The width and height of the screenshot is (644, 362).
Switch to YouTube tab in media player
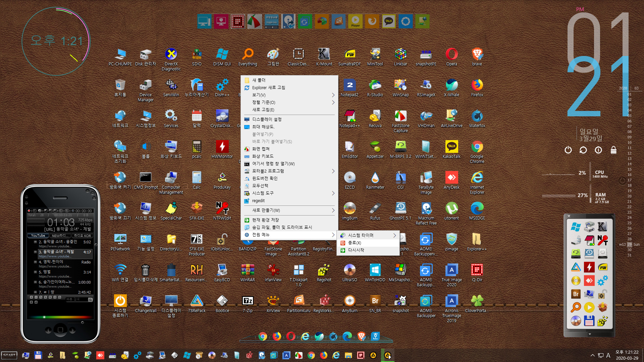38,236
